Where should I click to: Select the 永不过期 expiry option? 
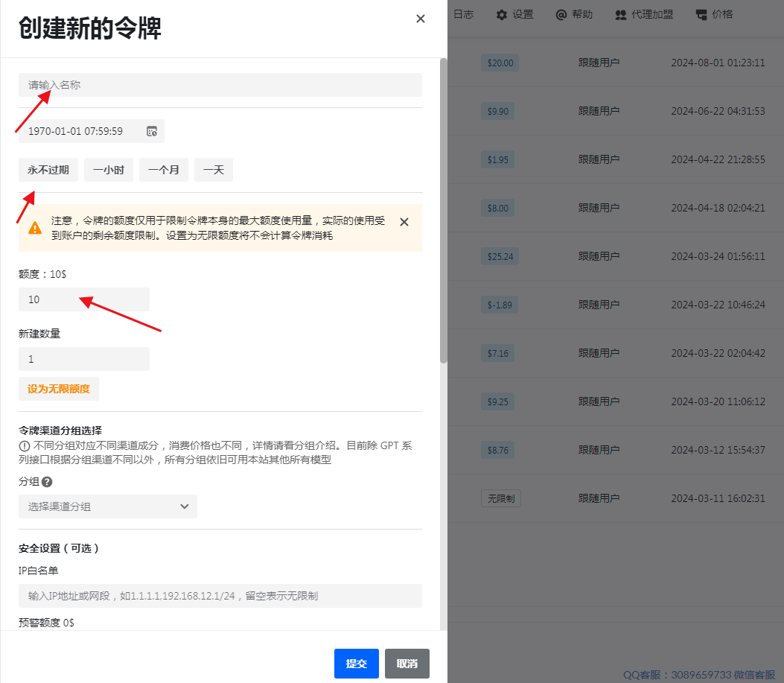(x=48, y=170)
